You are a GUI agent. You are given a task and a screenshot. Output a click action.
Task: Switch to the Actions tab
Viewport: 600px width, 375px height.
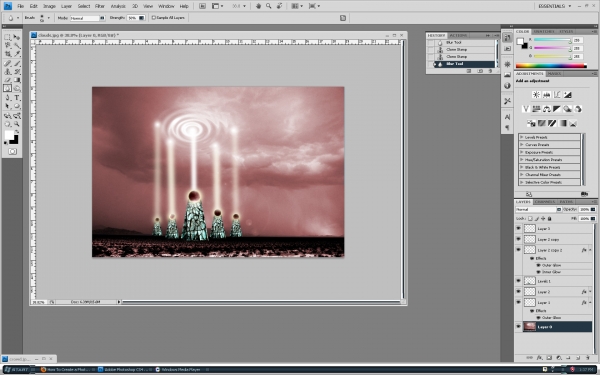[458, 35]
